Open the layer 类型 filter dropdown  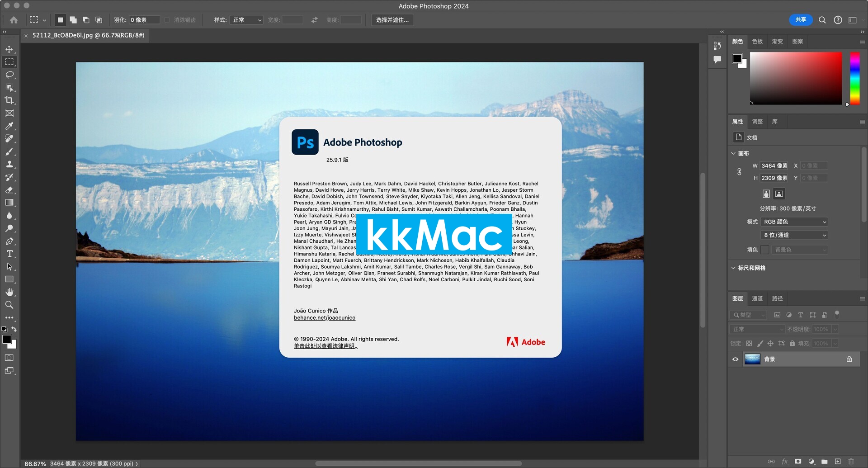coord(749,315)
